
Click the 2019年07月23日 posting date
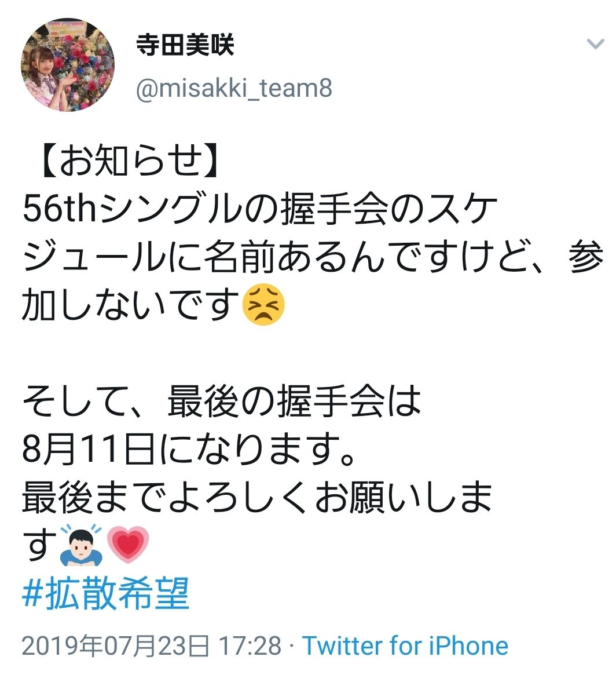(x=115, y=645)
